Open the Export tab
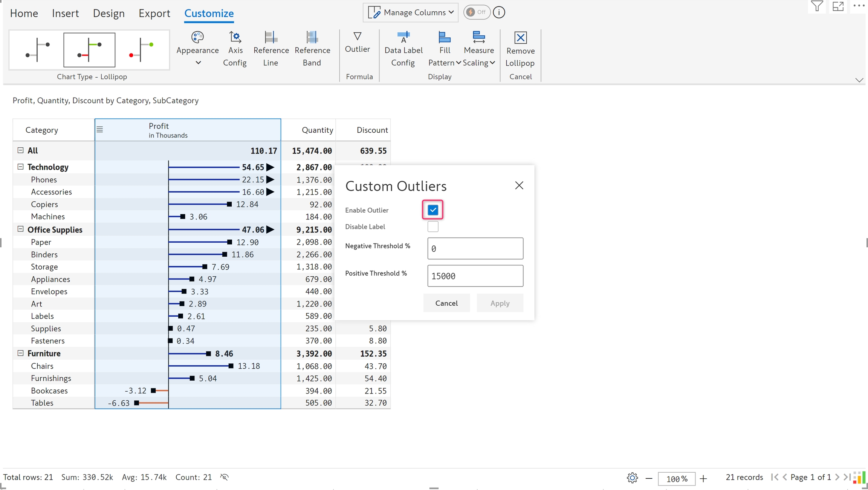Viewport: 868px width, 490px height. [x=154, y=13]
